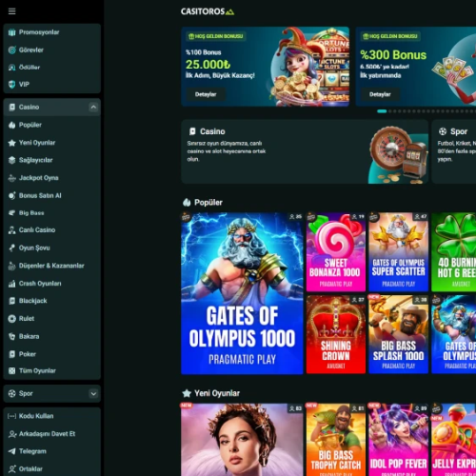The height and width of the screenshot is (476, 476).
Task: Open the Casino category card
Action: (x=305, y=151)
